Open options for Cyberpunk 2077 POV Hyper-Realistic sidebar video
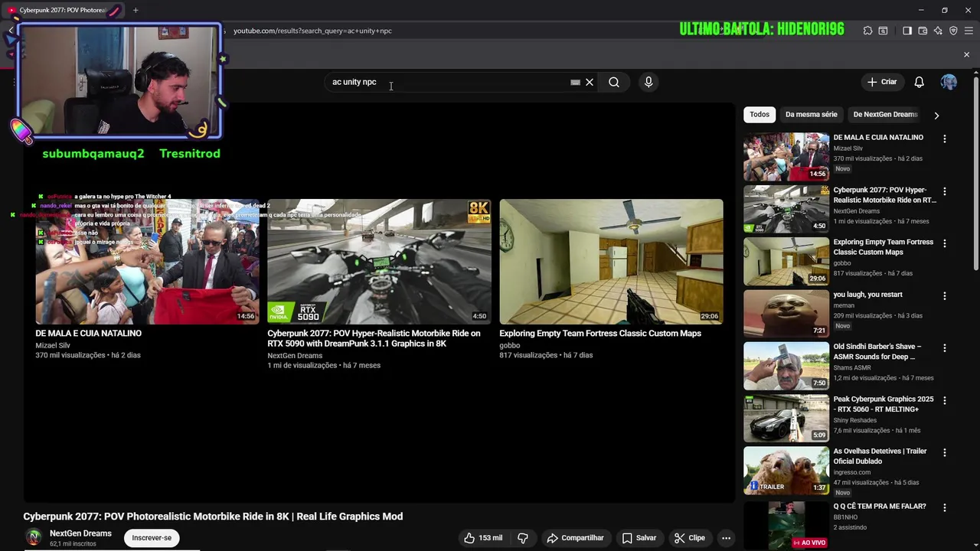Image resolution: width=980 pixels, height=551 pixels. [944, 191]
